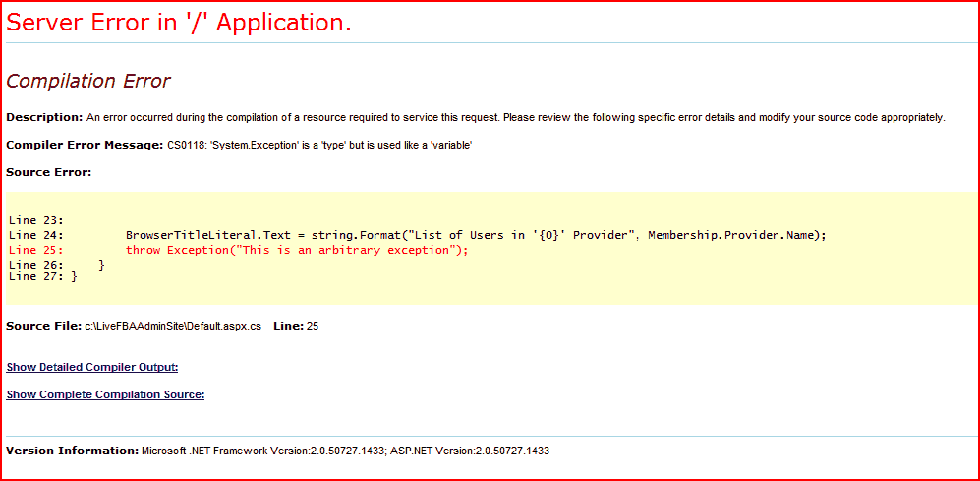This screenshot has height=481, width=980.
Task: Click the red Line 25 label
Action: 35,251
